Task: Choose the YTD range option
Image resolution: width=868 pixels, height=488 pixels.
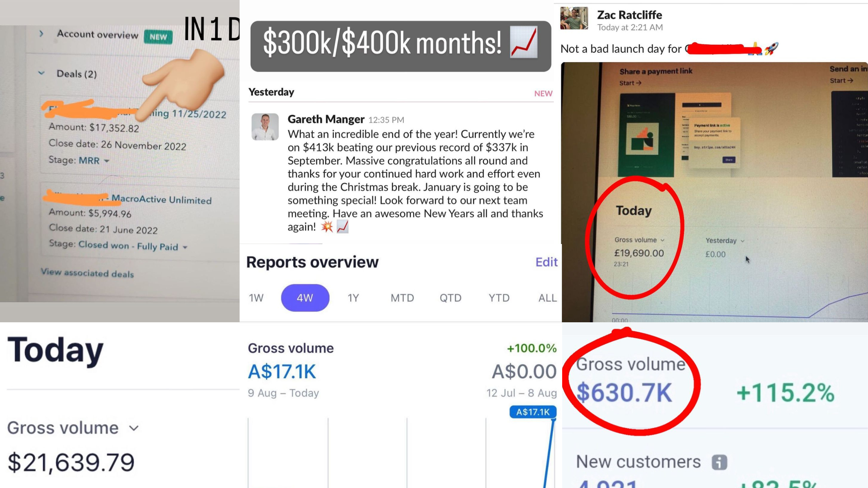Action: (499, 298)
